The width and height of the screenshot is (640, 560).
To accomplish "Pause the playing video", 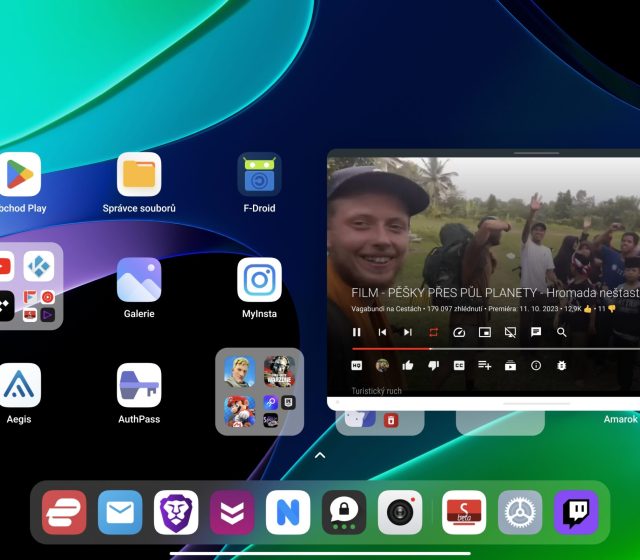I will (357, 332).
